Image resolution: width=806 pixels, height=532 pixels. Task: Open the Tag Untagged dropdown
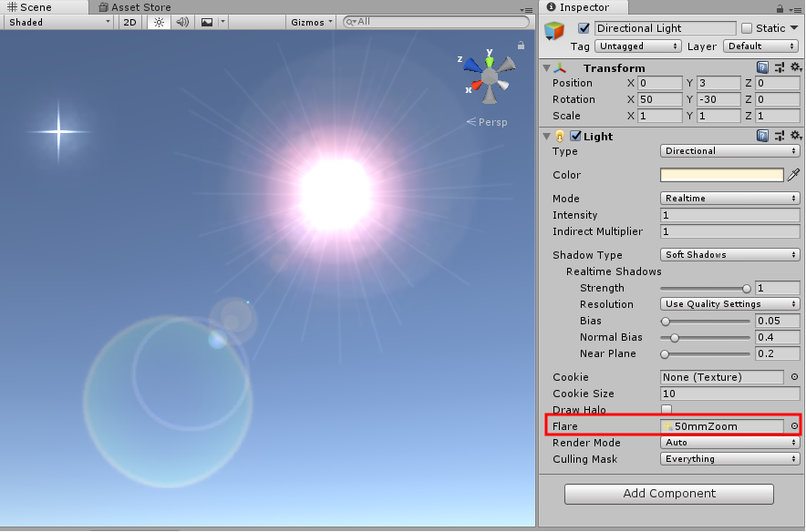[x=638, y=46]
